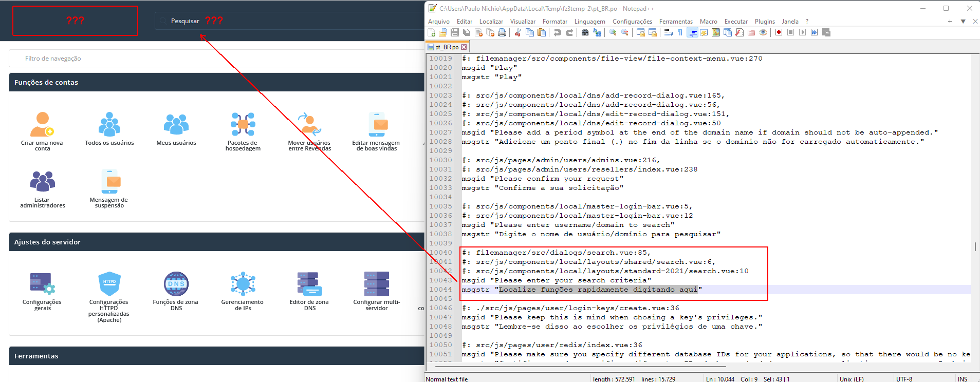The image size is (980, 382).
Task: Click the Cut scissors icon
Action: pos(518,32)
